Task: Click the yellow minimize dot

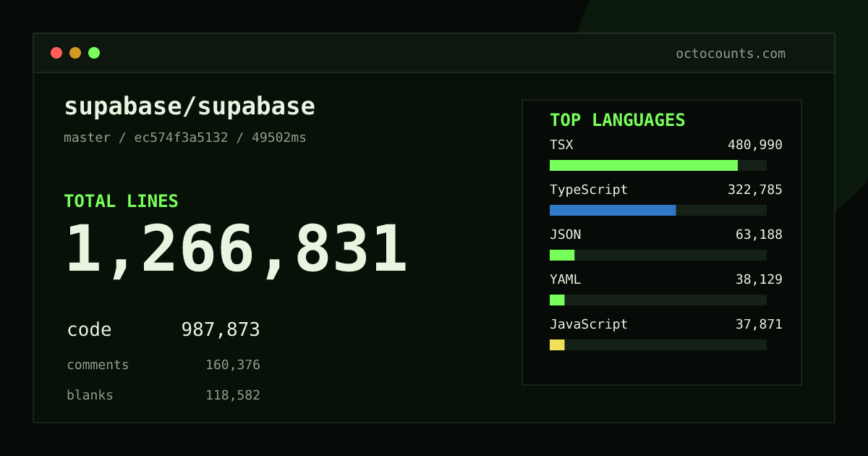Action: [75, 53]
